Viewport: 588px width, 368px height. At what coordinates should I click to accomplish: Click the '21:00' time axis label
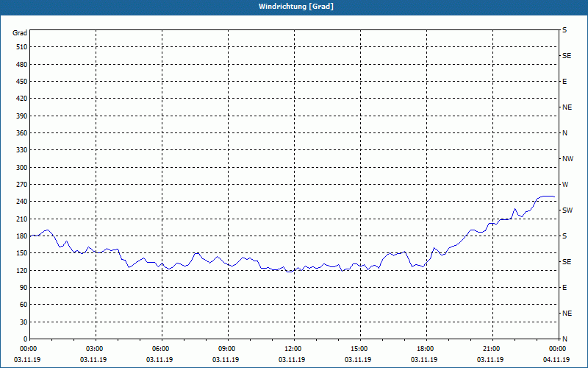pos(492,349)
